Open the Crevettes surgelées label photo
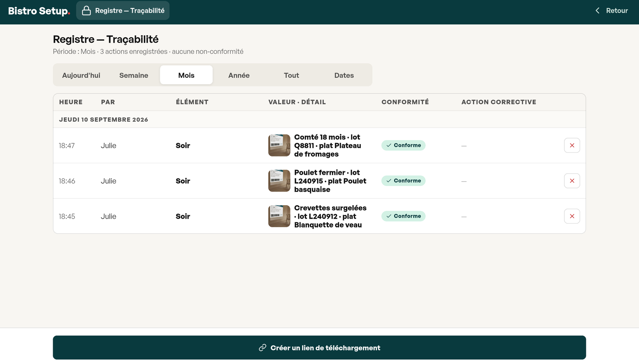Image resolution: width=639 pixels, height=364 pixels. (x=279, y=216)
